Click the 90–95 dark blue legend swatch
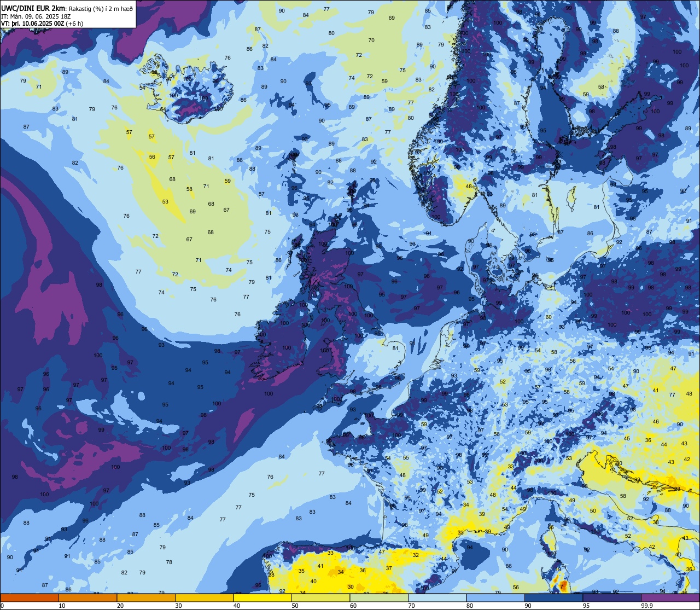 553,598
